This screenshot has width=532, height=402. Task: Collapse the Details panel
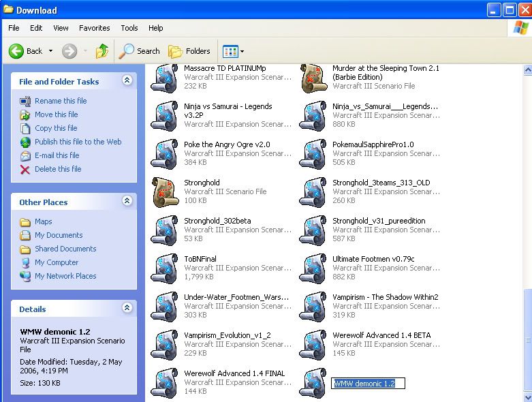coord(127,308)
